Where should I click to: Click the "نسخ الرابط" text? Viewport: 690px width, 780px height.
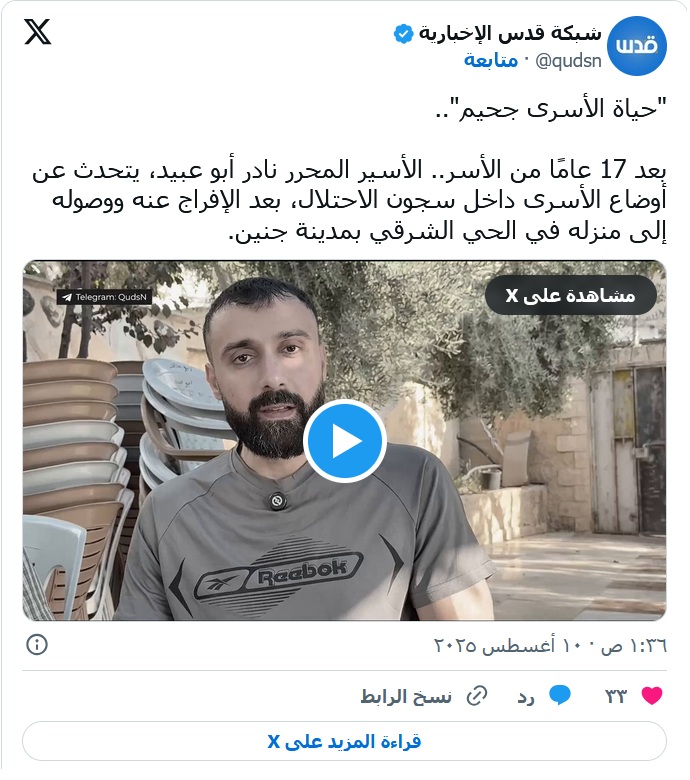(x=406, y=697)
